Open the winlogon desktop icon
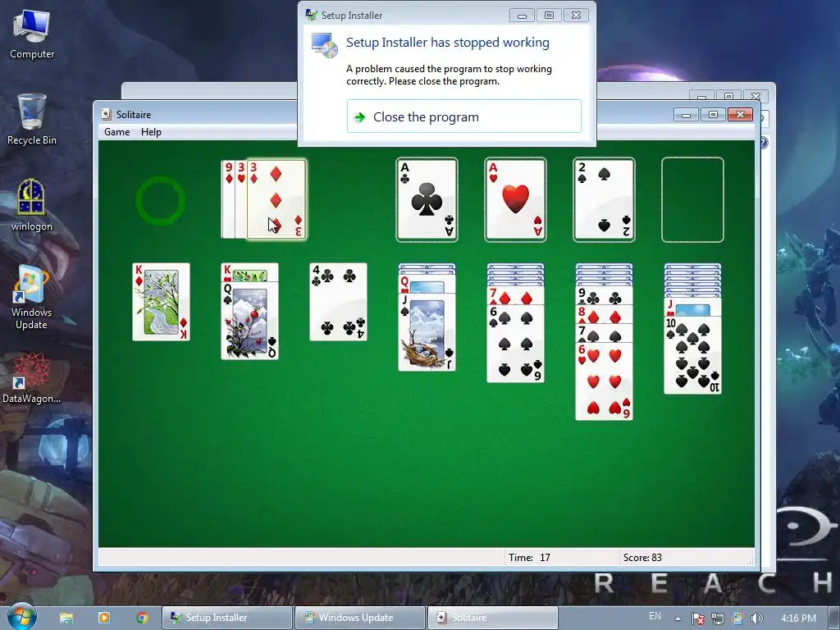 coord(32,204)
